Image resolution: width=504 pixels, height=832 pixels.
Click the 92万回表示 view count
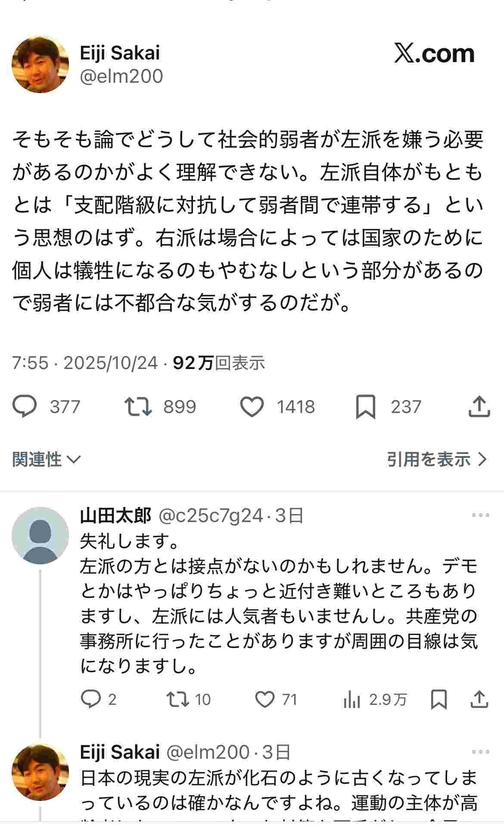[x=219, y=363]
